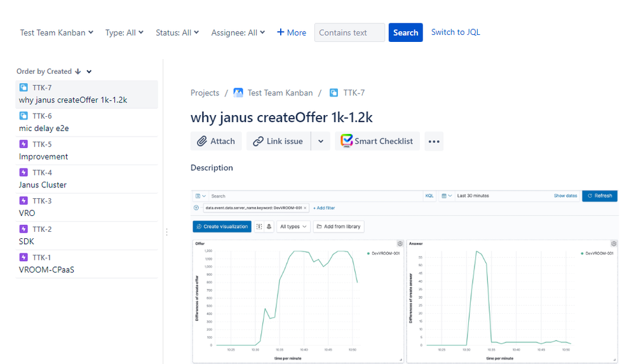Image resolution: width=634 pixels, height=364 pixels.
Task: Click the TTK-2 epic type icon
Action: (24, 229)
